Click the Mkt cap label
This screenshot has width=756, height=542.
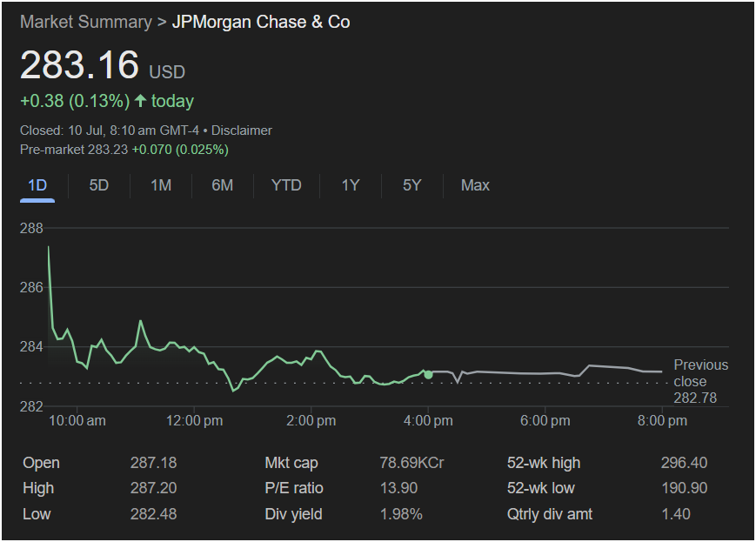[x=291, y=463]
